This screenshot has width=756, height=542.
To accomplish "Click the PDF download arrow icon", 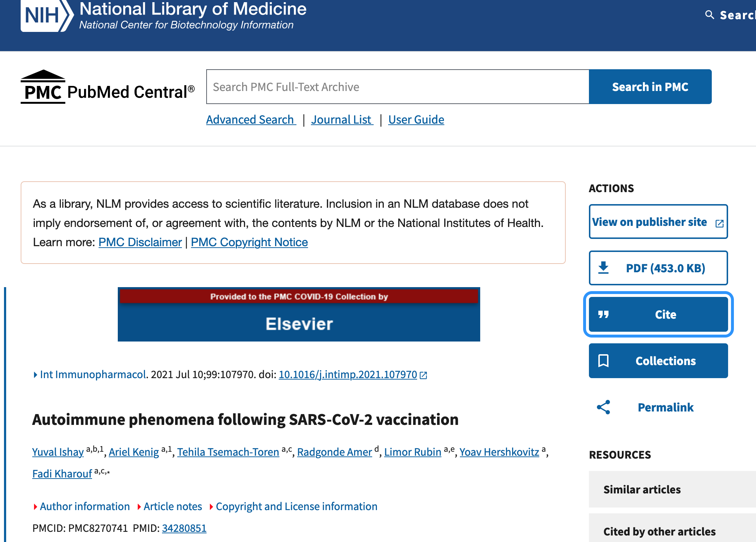I will [x=603, y=268].
